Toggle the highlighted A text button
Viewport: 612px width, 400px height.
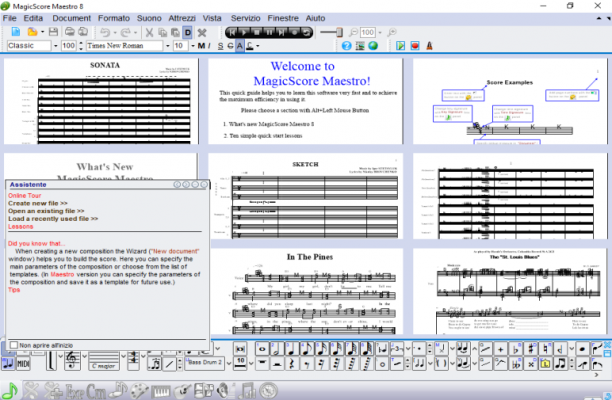[240, 46]
